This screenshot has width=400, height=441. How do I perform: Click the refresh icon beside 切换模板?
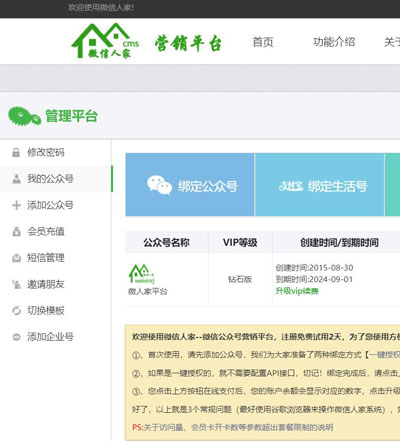point(16,311)
